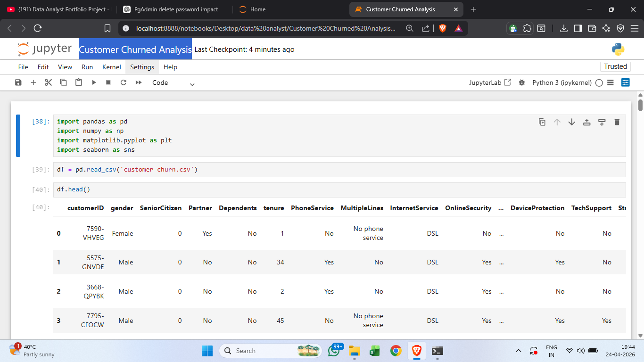Run the selected cell with the play icon
The image size is (644, 362).
point(94,82)
